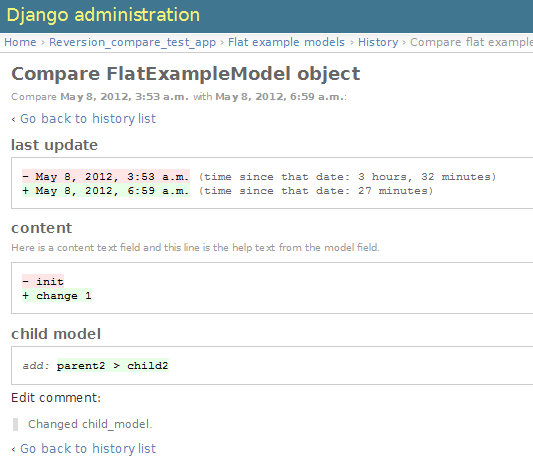Open the History breadcrumb link
Viewport: 533px width, 474px height.
(x=378, y=42)
